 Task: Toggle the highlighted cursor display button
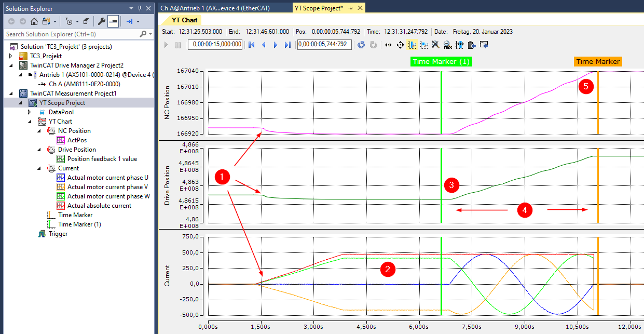click(412, 45)
